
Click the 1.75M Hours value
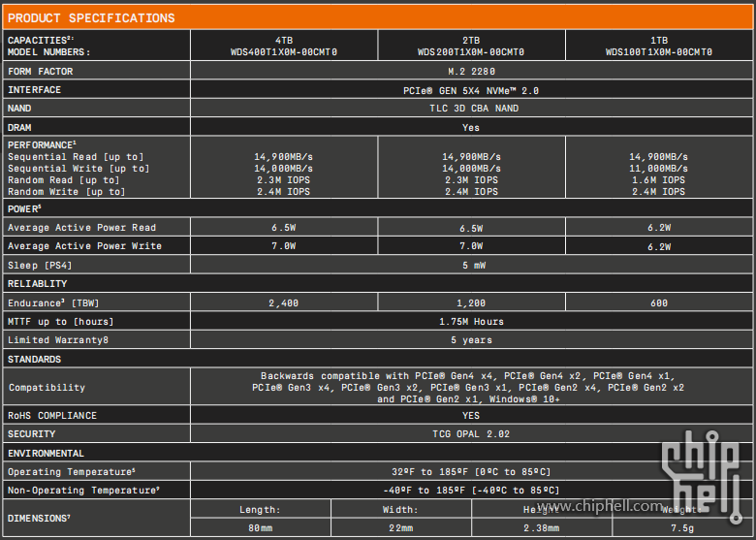coord(471,321)
